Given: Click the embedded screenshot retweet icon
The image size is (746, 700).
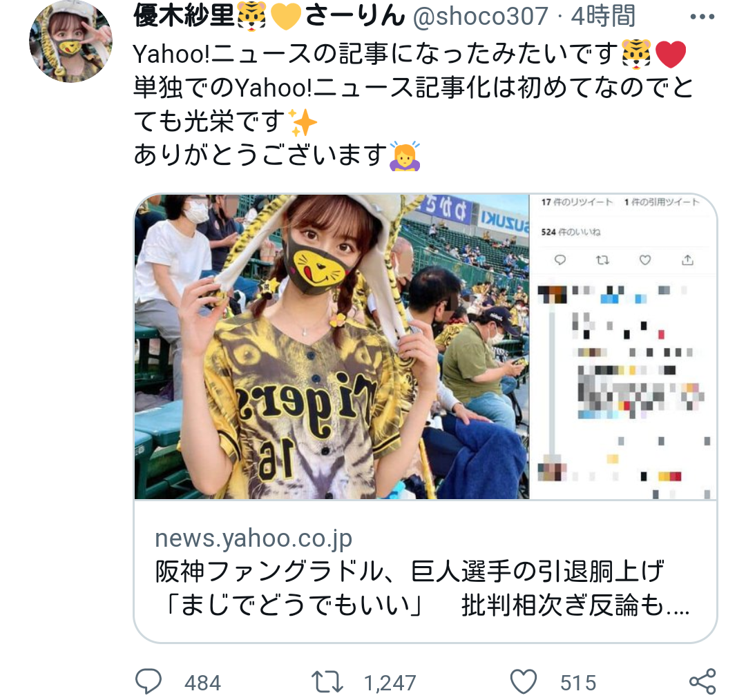Looking at the screenshot, I should (x=602, y=260).
